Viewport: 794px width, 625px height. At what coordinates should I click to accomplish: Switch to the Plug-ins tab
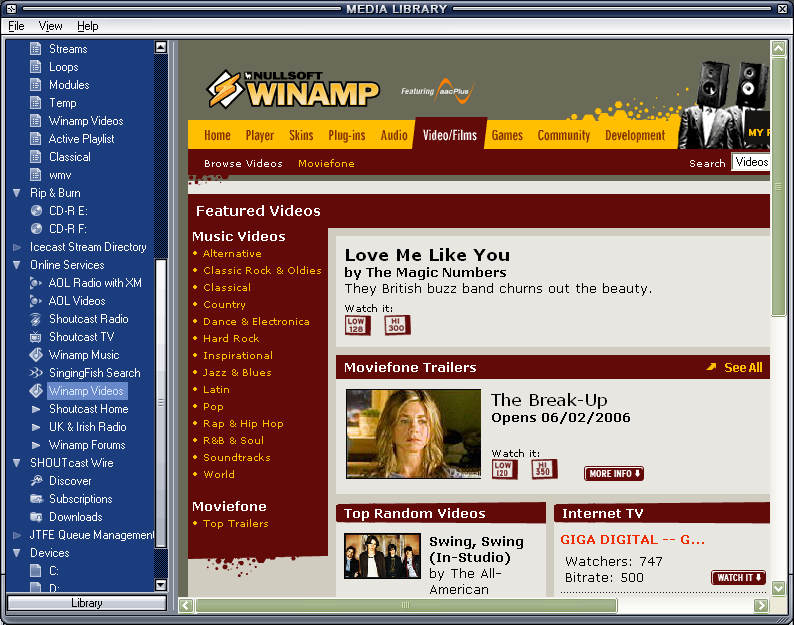tap(346, 135)
